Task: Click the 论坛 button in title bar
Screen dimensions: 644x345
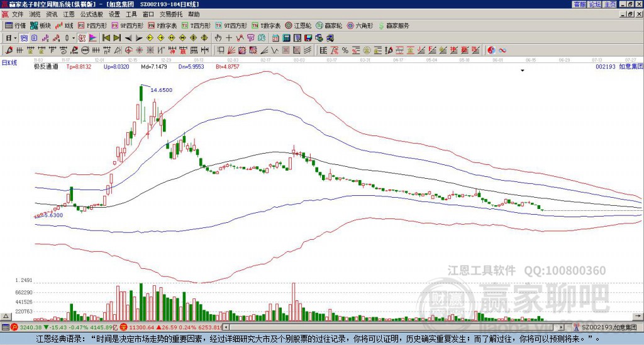Action: pos(594,4)
